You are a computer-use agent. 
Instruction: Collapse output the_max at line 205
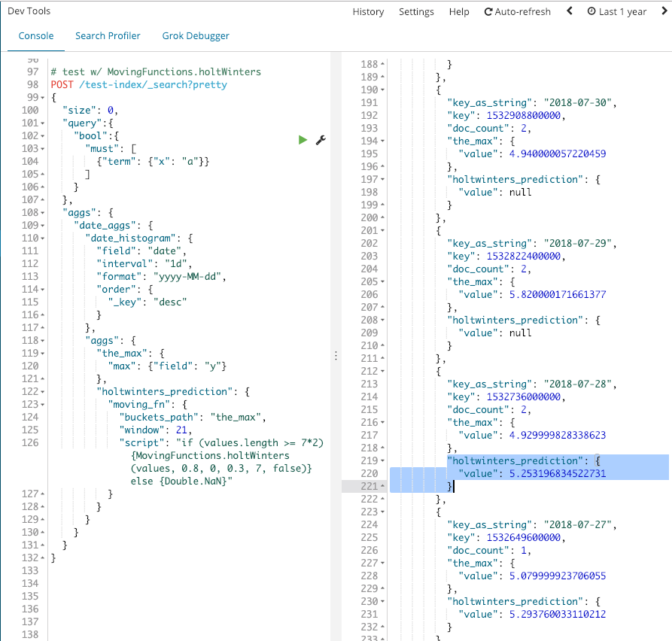pos(382,282)
